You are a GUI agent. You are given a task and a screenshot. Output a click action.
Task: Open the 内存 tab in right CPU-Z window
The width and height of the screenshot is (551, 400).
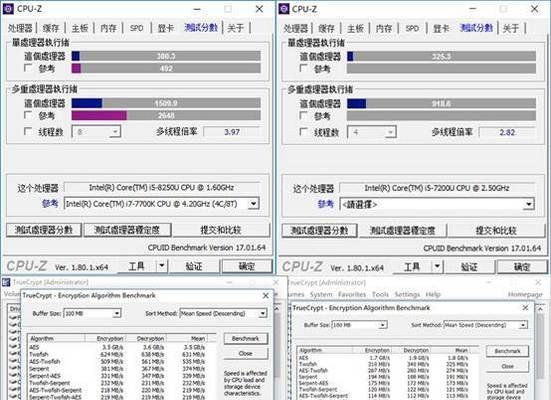(383, 28)
